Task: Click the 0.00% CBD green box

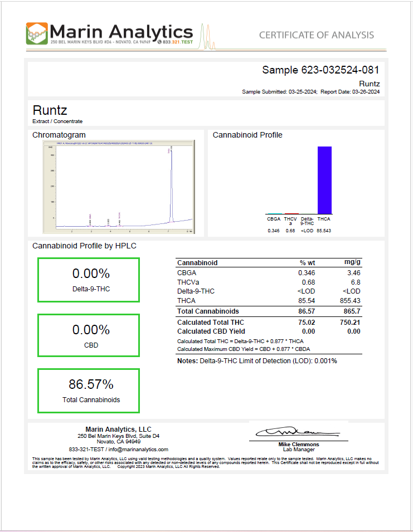Action: click(89, 336)
